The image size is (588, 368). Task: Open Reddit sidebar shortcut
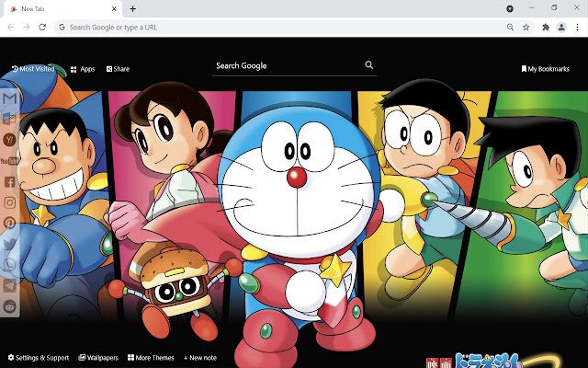point(9,306)
